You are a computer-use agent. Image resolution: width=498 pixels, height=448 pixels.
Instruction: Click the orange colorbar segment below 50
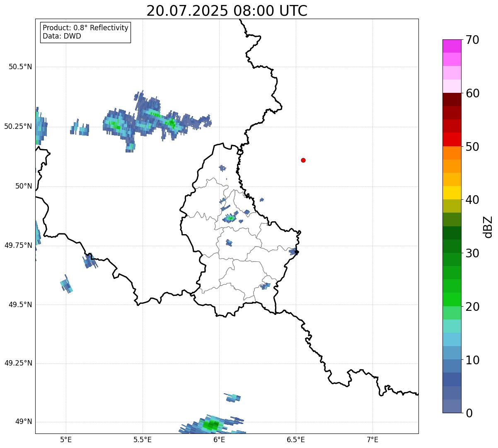452,153
